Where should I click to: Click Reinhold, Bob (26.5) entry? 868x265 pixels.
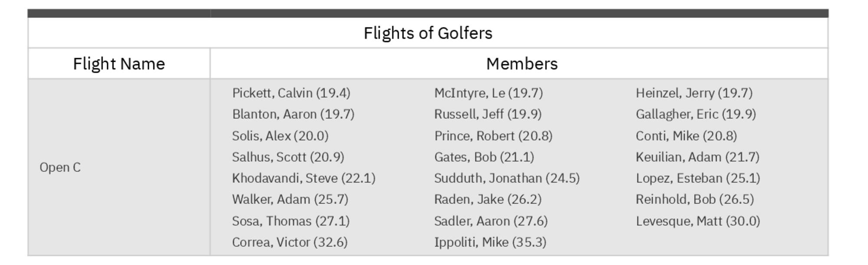click(695, 199)
